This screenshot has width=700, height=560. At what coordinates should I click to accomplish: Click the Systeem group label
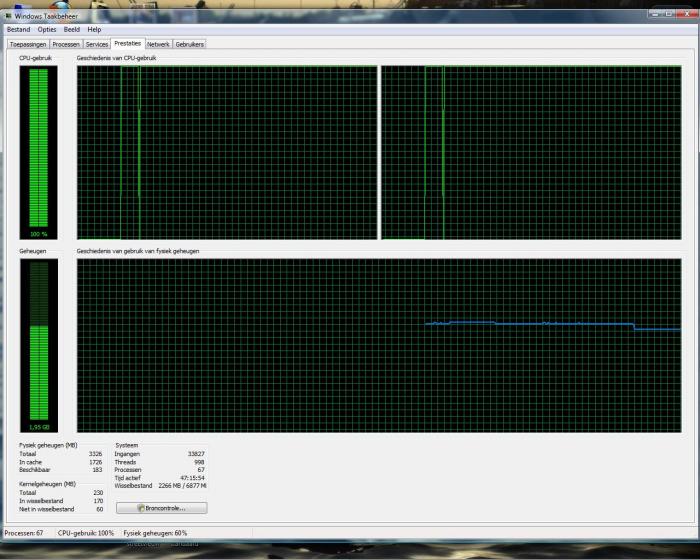tap(127, 445)
